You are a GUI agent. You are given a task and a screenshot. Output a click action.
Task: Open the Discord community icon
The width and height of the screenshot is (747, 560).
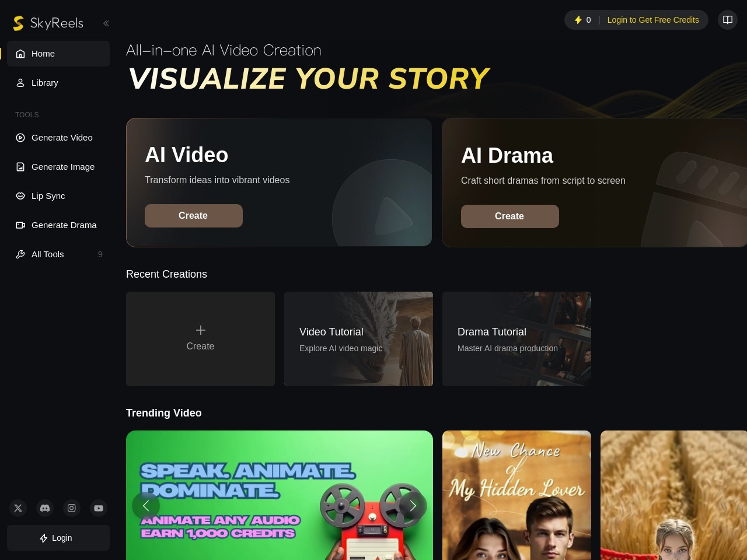(45, 508)
